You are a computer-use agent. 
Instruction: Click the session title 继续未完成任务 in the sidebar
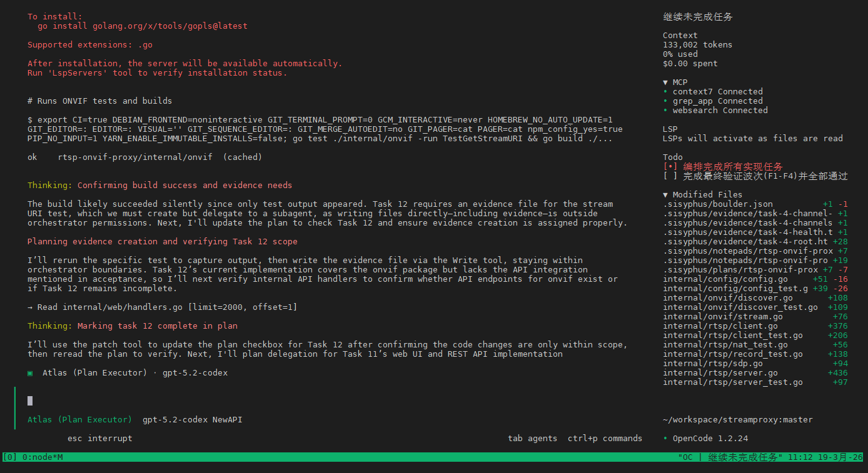698,17
